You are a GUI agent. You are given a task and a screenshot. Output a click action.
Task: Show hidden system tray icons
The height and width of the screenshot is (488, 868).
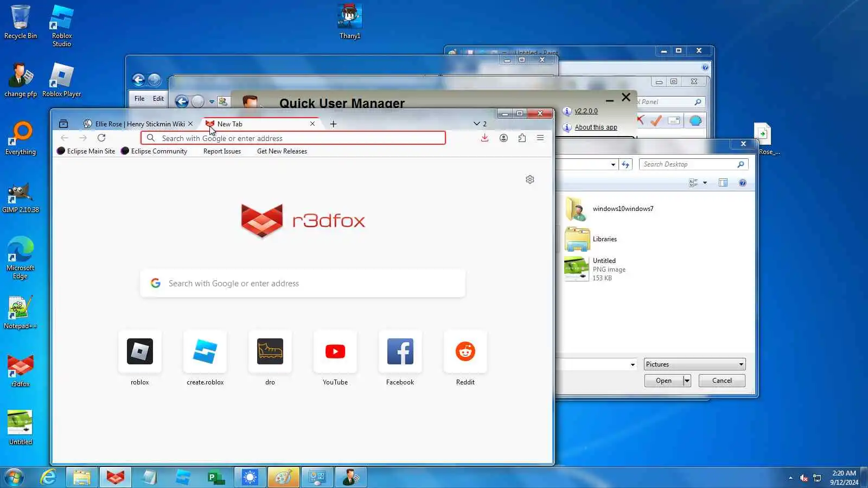click(790, 478)
